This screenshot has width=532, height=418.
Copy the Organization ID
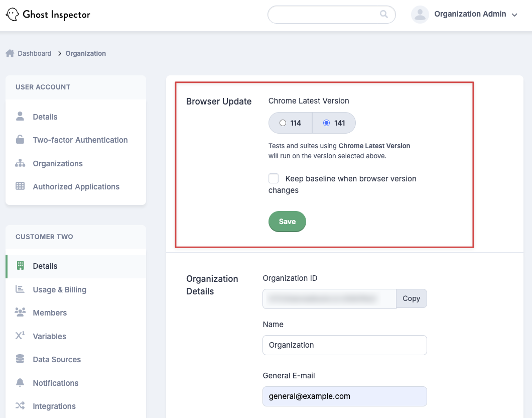[411, 298]
